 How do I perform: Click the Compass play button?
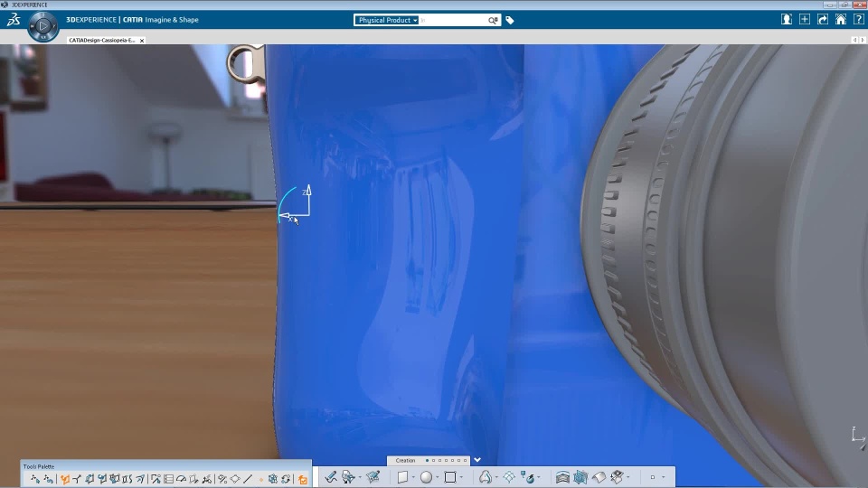(43, 26)
